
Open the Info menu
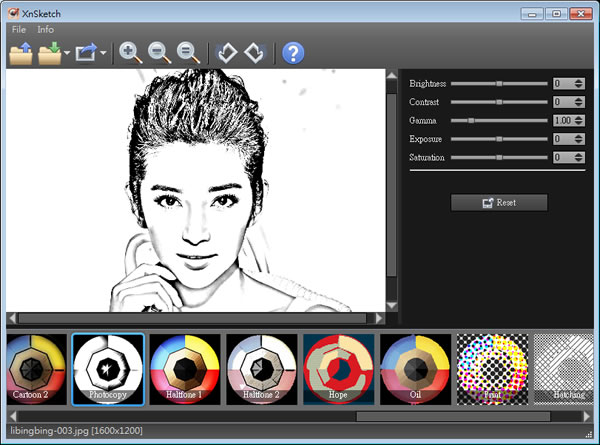click(46, 30)
